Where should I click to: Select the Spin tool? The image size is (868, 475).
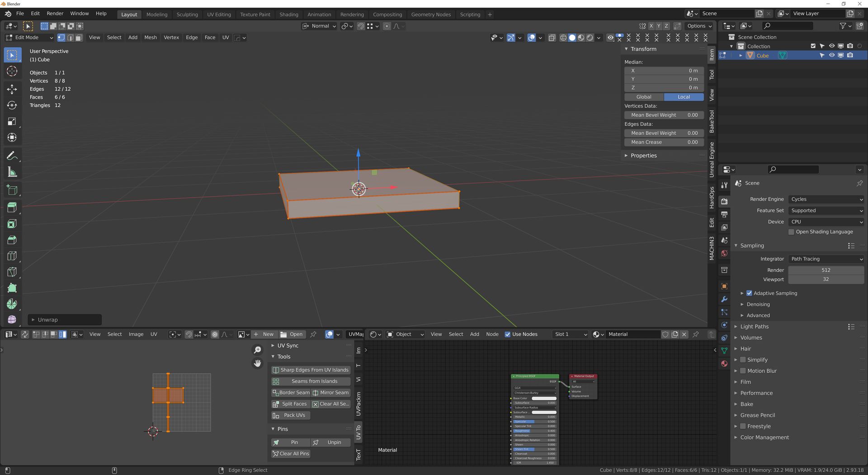point(12,304)
